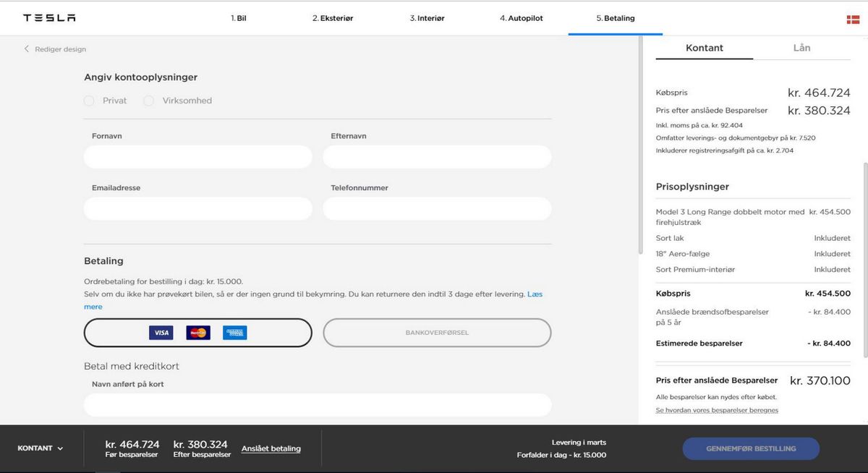Go to step 3. Interiør
The height and width of the screenshot is (473, 868).
tap(427, 18)
